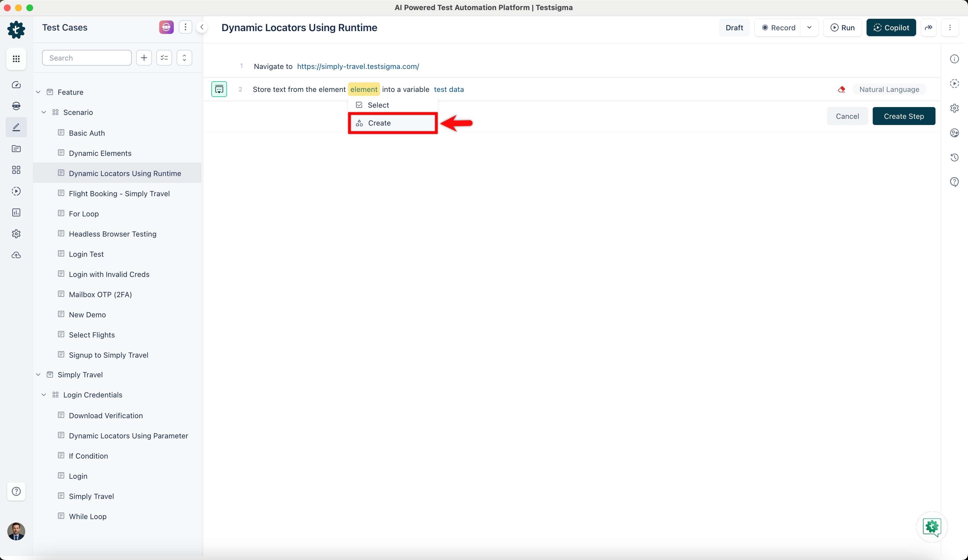This screenshot has height=560, width=968.
Task: Open test case settings gear on right rail
Action: [955, 108]
